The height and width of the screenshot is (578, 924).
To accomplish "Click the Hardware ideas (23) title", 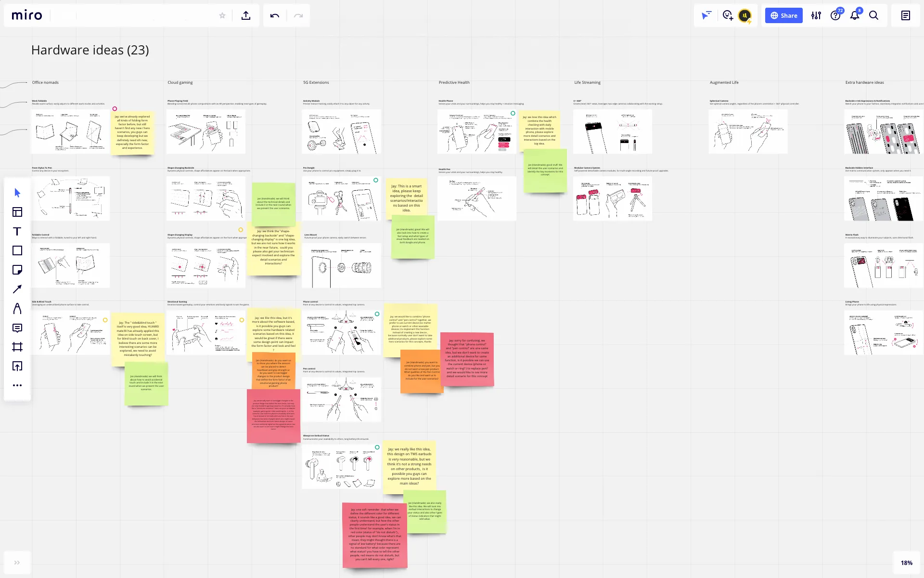I will 90,50.
